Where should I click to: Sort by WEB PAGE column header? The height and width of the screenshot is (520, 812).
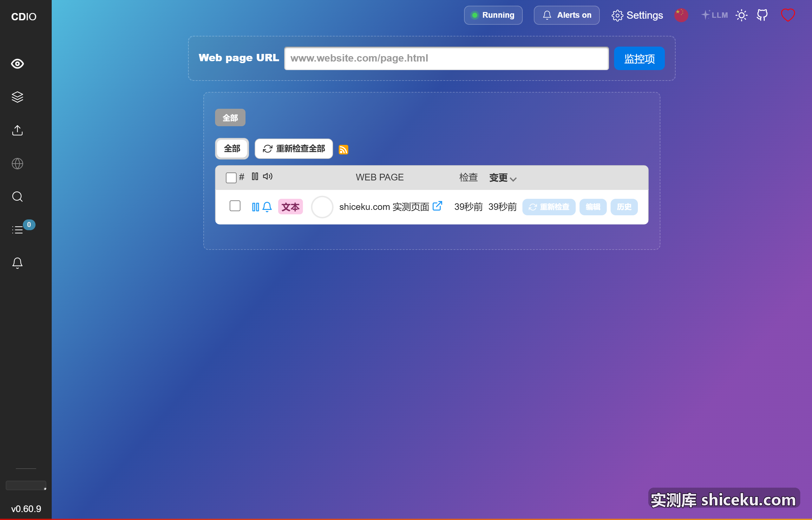[379, 177]
